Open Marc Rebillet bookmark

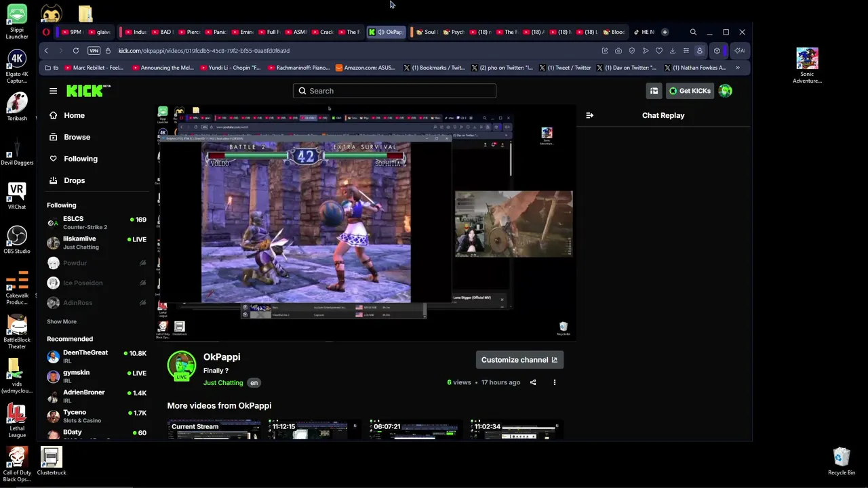[94, 68]
